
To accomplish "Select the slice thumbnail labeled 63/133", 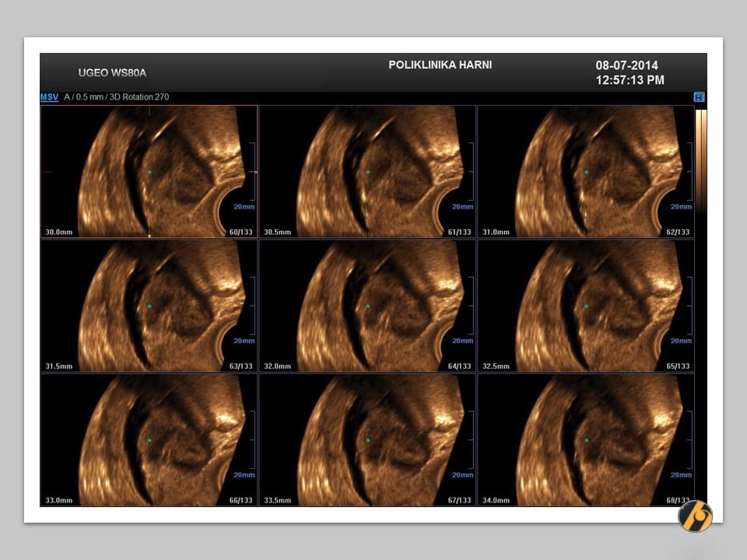I will point(149,306).
